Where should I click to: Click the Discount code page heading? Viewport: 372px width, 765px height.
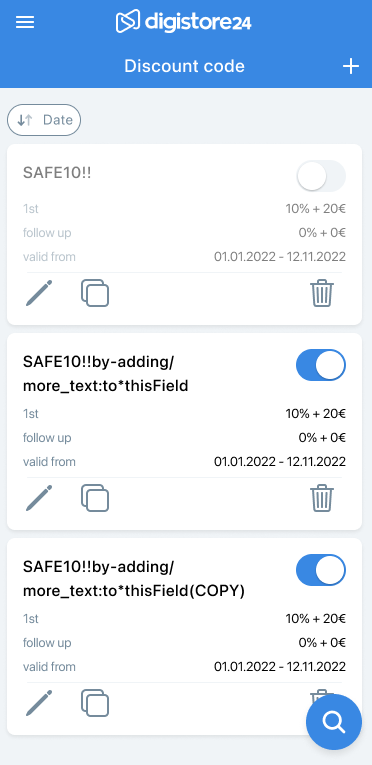[184, 66]
